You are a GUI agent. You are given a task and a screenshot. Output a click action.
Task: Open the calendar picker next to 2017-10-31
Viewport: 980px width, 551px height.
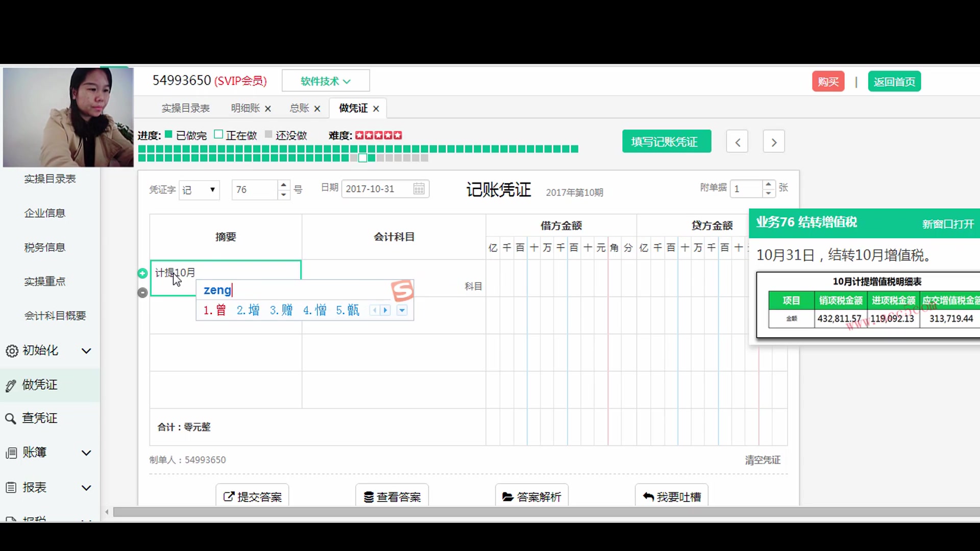(419, 189)
